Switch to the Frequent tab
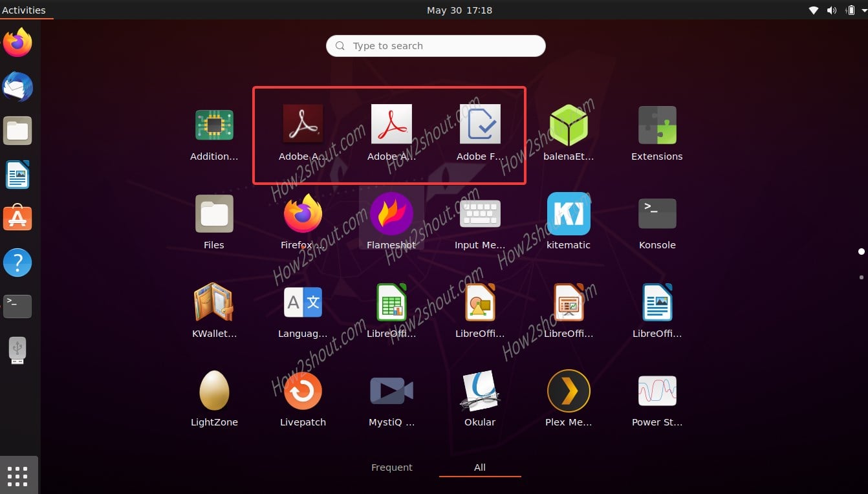Image resolution: width=868 pixels, height=494 pixels. tap(391, 467)
